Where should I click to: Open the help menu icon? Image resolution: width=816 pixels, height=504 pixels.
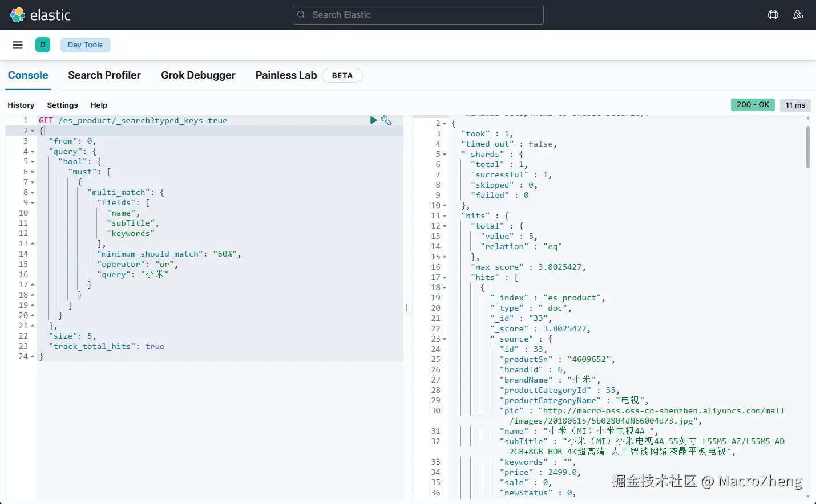pos(773,15)
